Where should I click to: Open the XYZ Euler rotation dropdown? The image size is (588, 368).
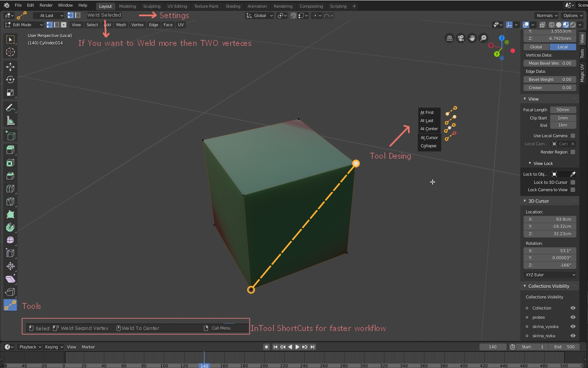coord(550,275)
